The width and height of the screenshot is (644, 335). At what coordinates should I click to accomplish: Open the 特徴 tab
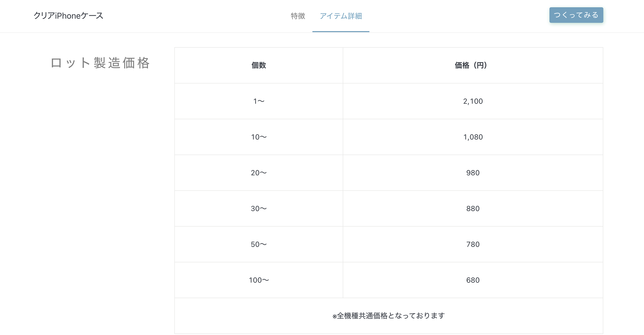(298, 16)
